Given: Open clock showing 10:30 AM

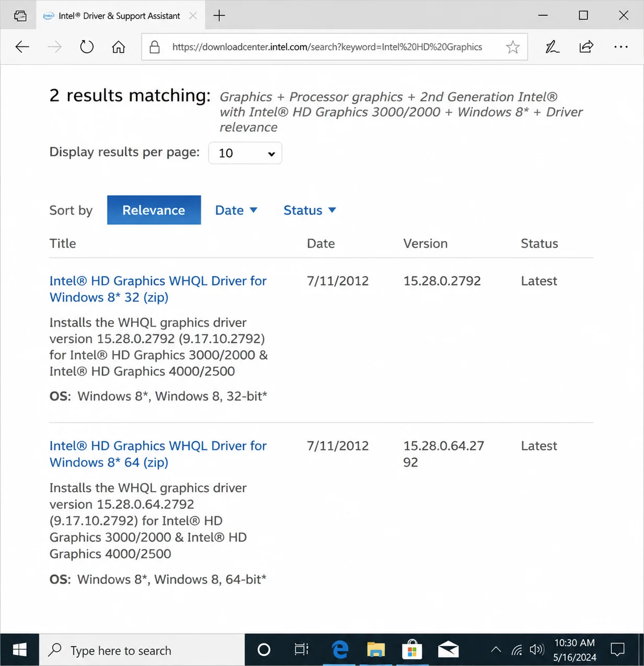Looking at the screenshot, I should point(575,650).
